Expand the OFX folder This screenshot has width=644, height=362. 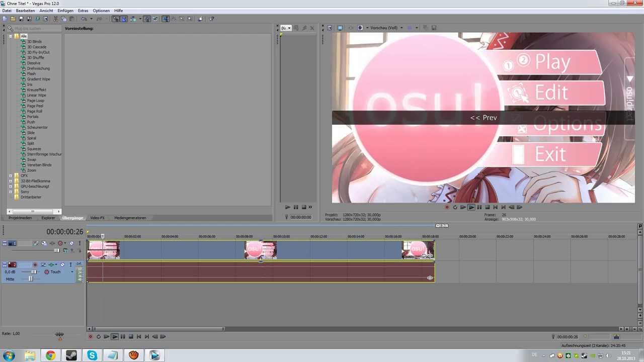(11, 175)
